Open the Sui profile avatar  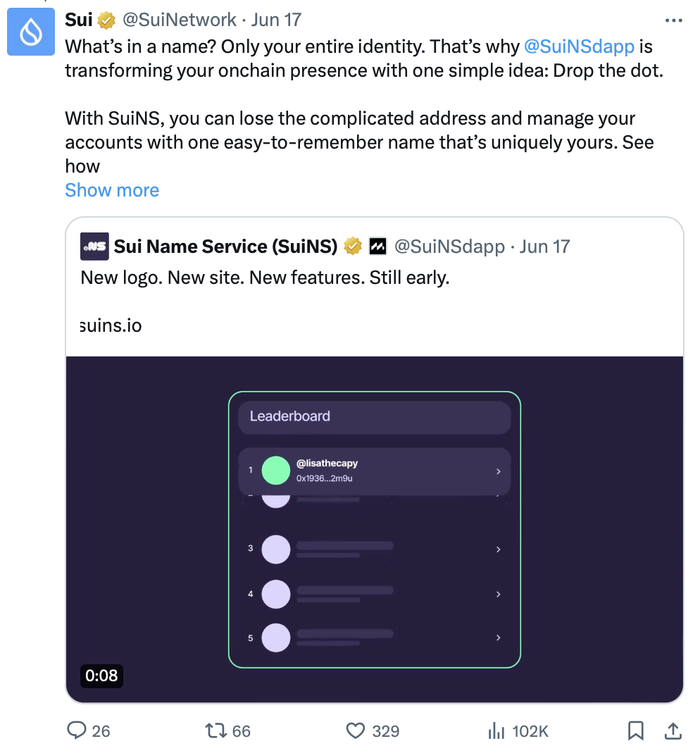pyautogui.click(x=31, y=32)
